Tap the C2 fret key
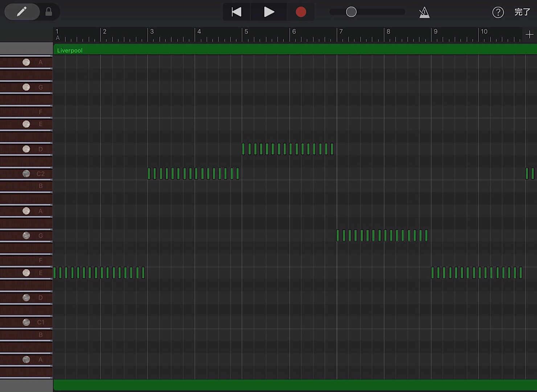 [x=26, y=173]
